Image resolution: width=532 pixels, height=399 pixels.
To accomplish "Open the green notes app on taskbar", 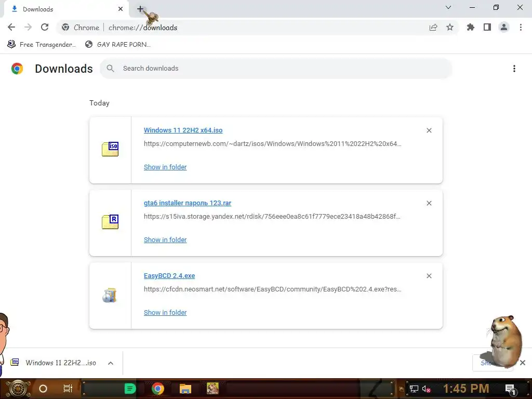I will (x=130, y=389).
